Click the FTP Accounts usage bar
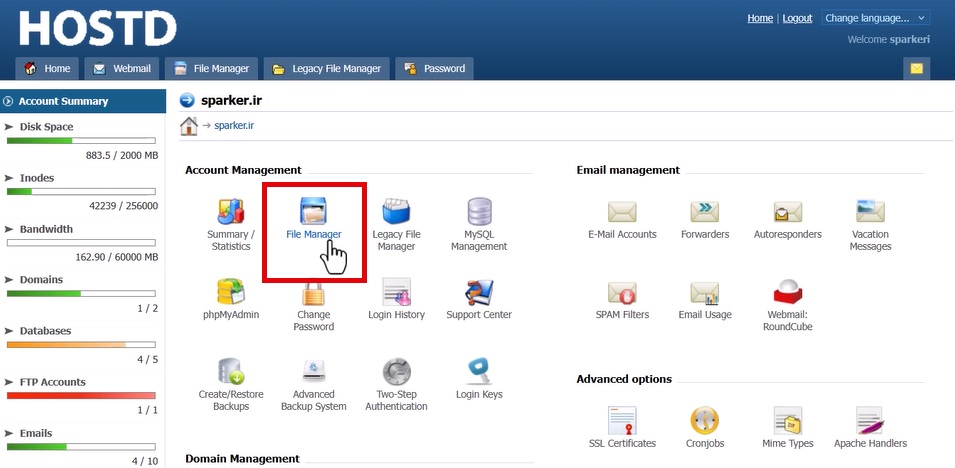The width and height of the screenshot is (955, 468). pos(81,396)
